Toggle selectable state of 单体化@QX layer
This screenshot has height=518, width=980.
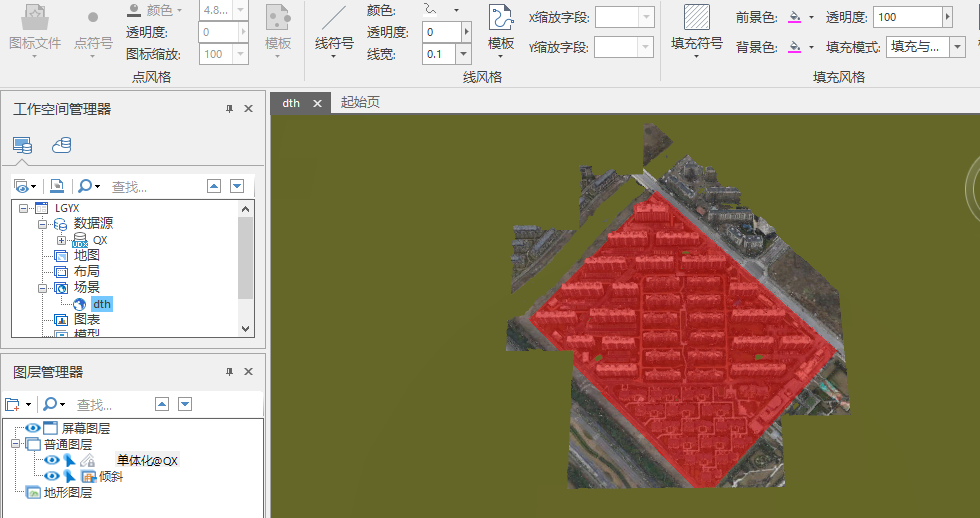(69, 461)
